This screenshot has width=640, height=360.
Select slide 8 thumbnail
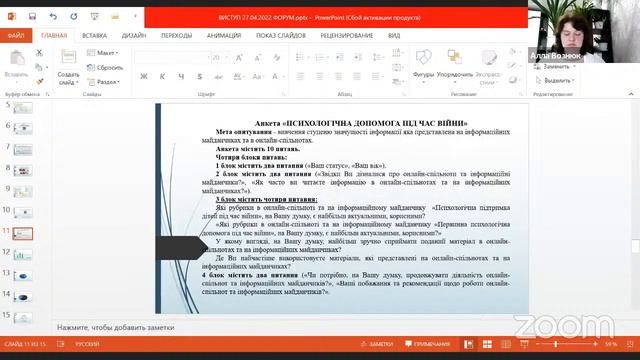(22, 171)
